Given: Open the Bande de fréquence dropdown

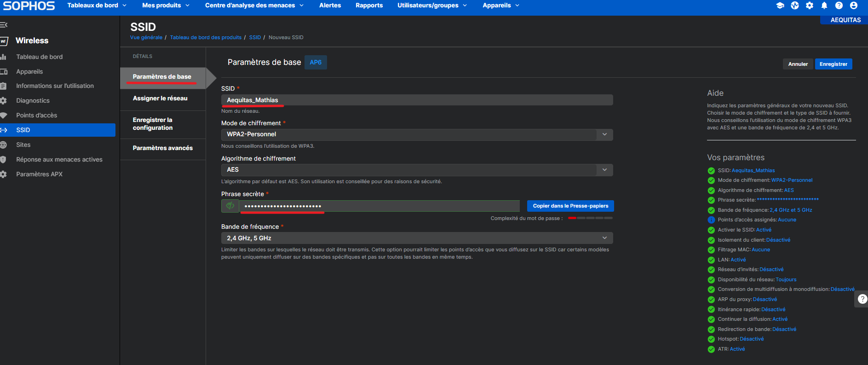Looking at the screenshot, I should [x=417, y=238].
